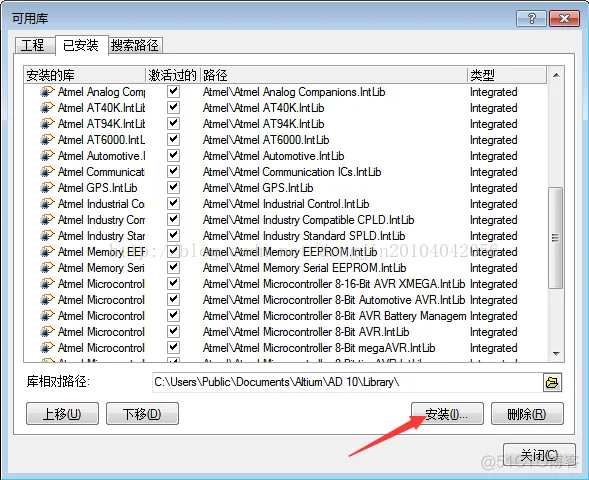Select the 已安装 tab

(x=81, y=45)
